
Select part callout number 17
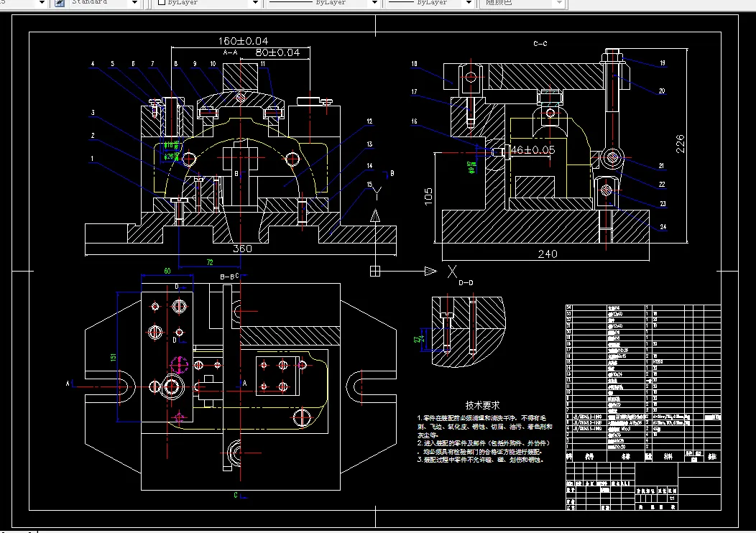(x=414, y=91)
